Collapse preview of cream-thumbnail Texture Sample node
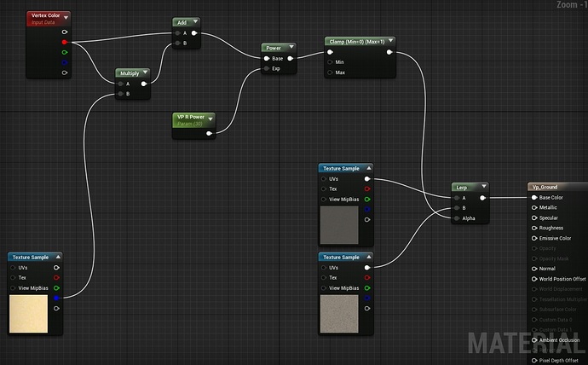This screenshot has height=365, width=588. pos(58,257)
